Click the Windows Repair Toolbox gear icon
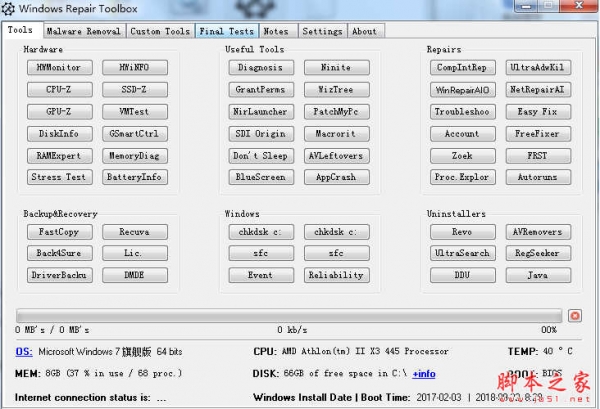Viewport: 600px width, 409px height. tap(8, 8)
